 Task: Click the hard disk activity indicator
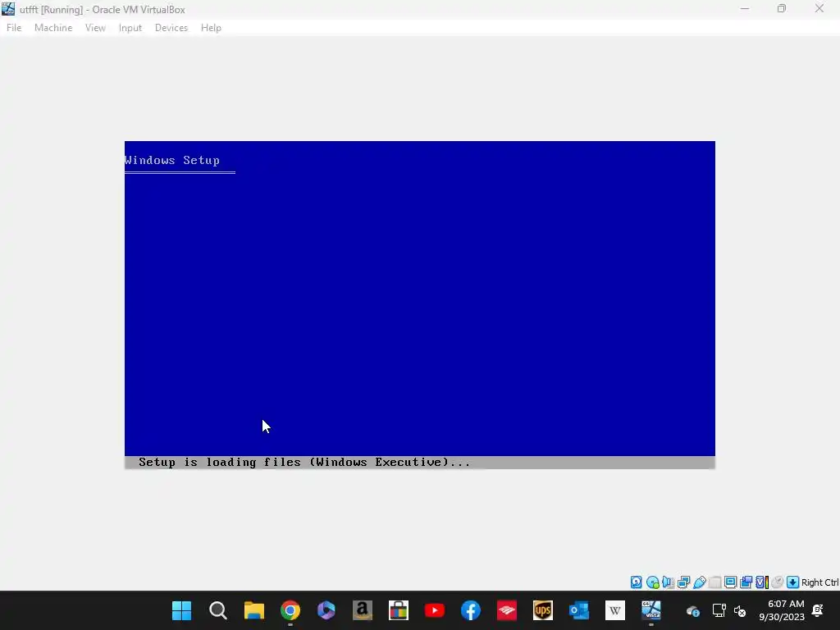click(636, 582)
